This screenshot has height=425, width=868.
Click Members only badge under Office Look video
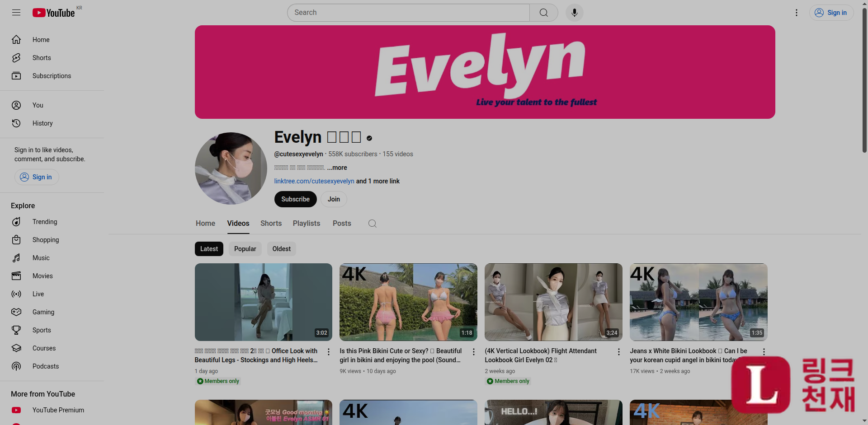tap(218, 381)
